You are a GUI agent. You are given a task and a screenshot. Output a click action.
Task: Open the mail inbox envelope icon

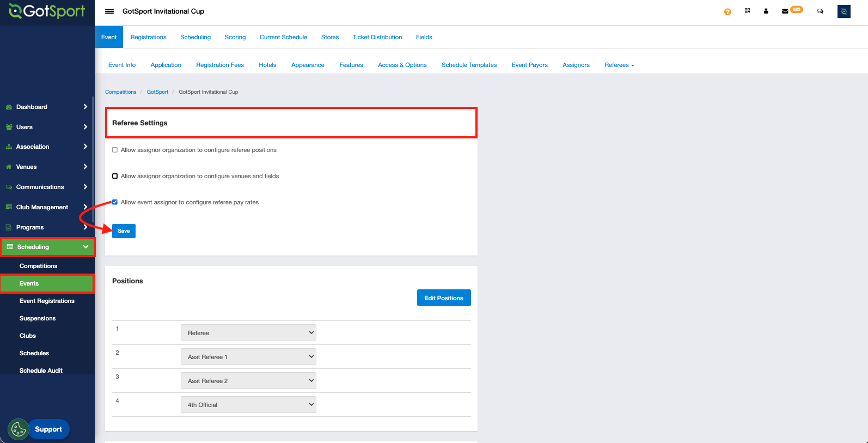pos(785,11)
